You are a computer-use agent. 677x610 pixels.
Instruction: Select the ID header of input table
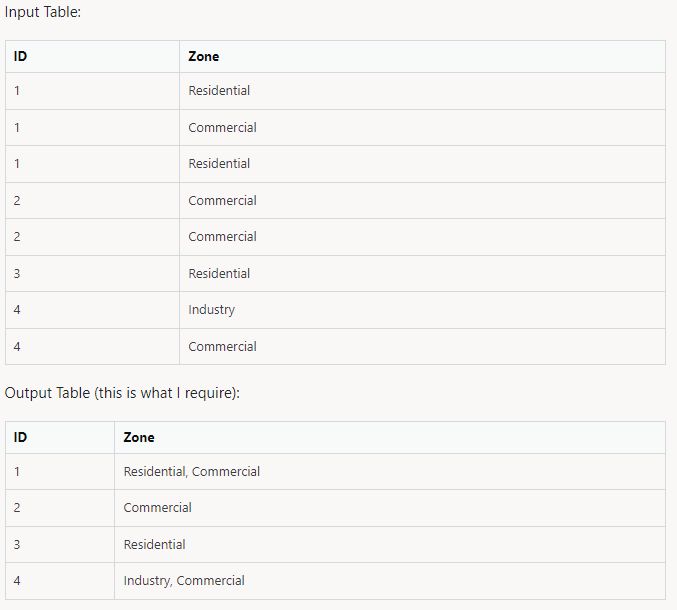(92, 57)
